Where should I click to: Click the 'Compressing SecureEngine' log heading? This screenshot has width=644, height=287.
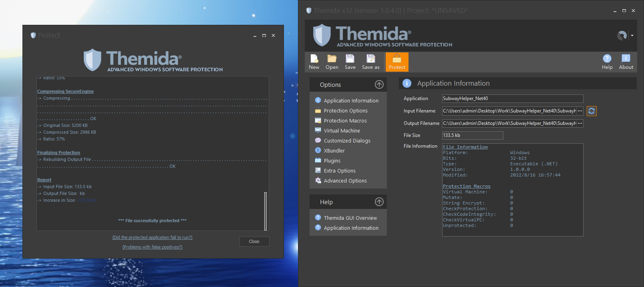pos(66,91)
